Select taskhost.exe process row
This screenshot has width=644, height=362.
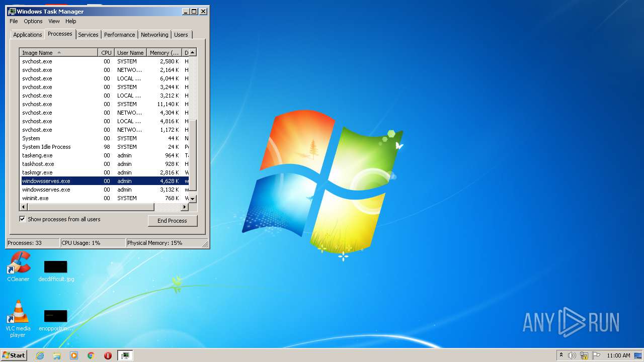105,164
